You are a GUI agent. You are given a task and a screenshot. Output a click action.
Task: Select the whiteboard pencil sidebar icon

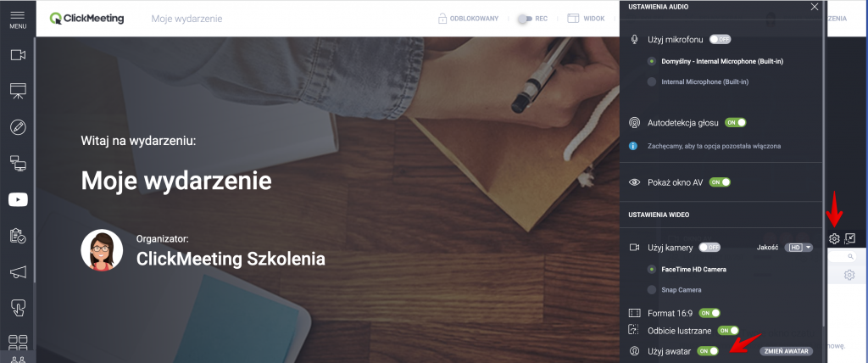tap(19, 127)
